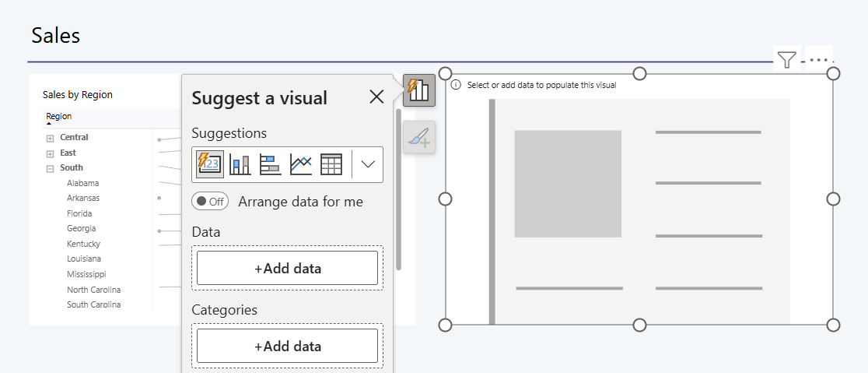Pick the stacked bar chart suggestion
Viewport: 868px width, 373px height.
point(271,164)
